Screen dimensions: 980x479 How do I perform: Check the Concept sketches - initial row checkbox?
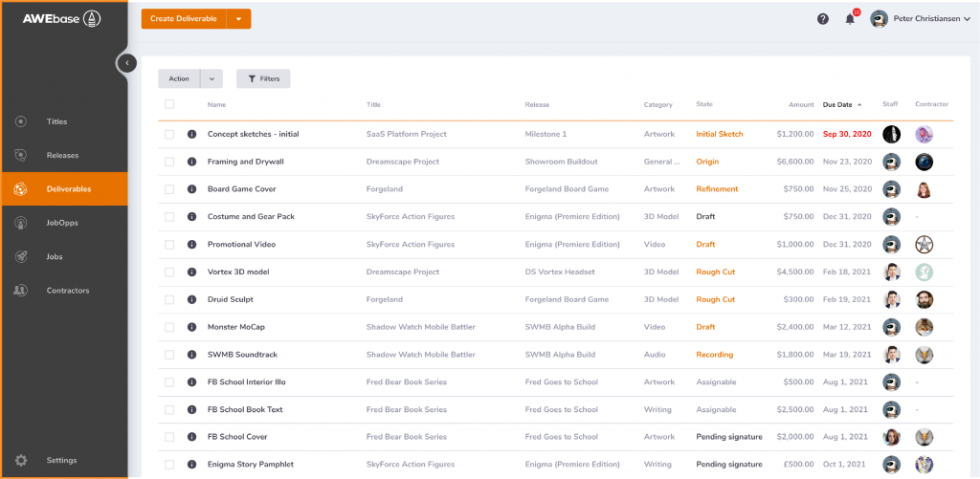coord(169,135)
